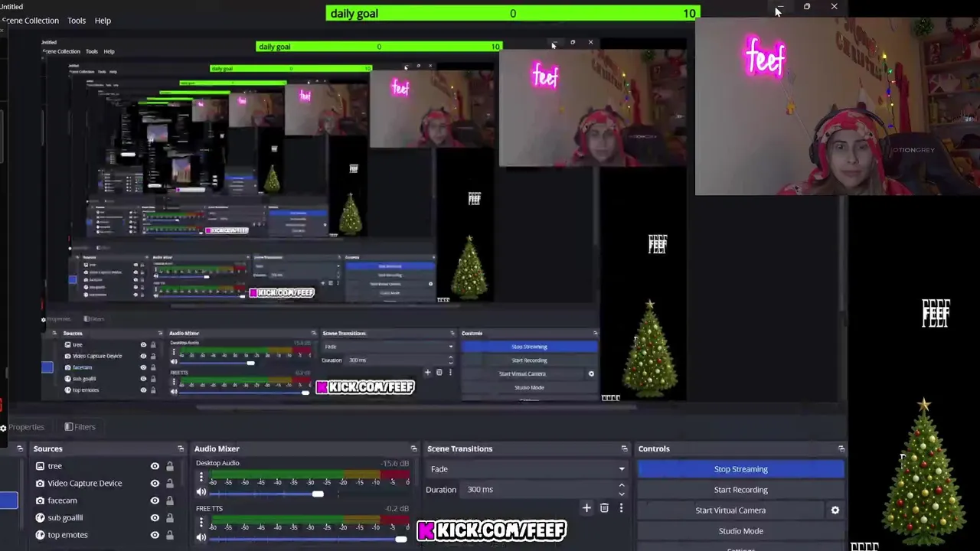Hide the top emotes source
The image size is (980, 551).
(155, 535)
